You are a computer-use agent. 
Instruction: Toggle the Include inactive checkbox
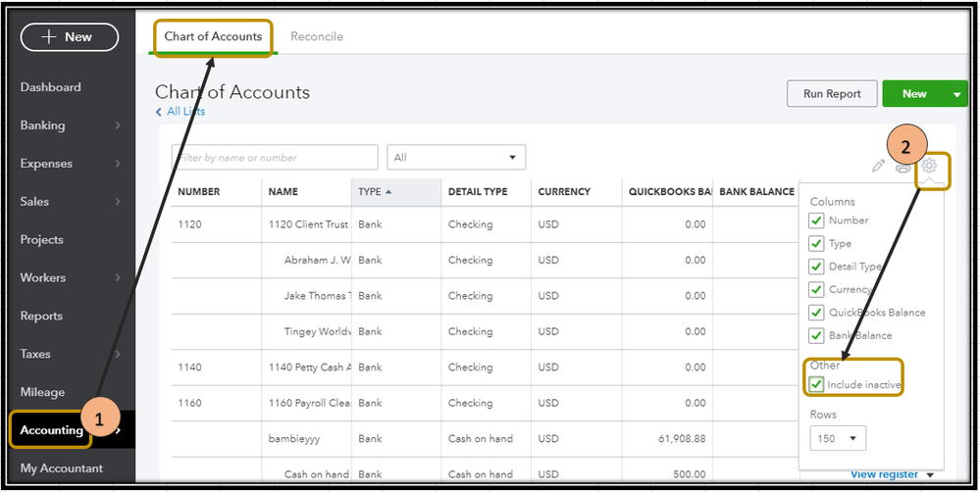[816, 384]
